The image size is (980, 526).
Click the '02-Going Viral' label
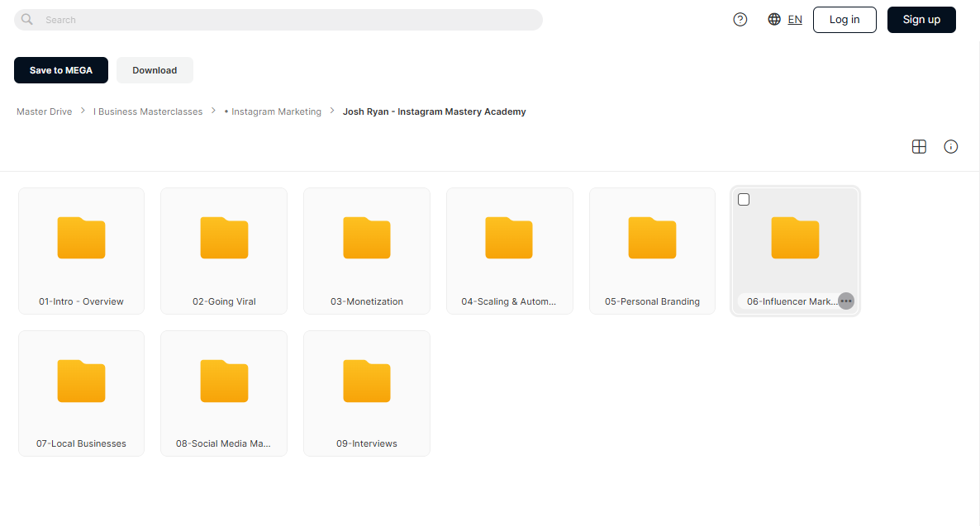point(224,301)
